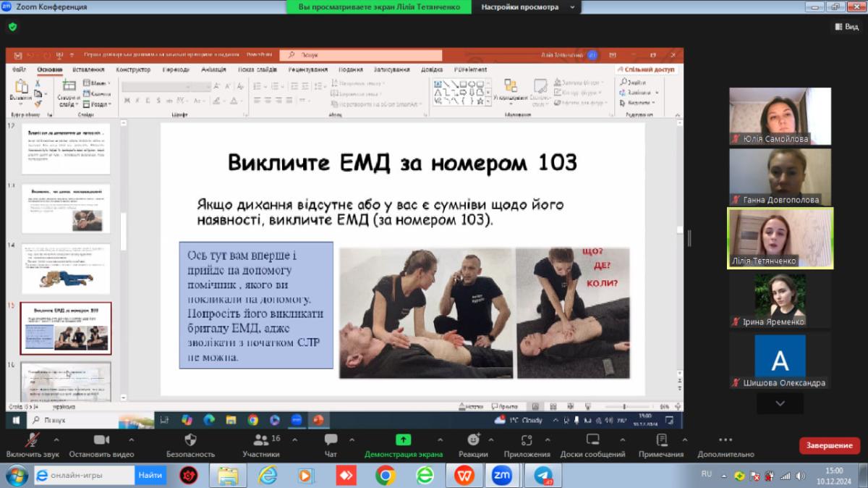The image size is (868, 488).
Task: Expand video options arrow beside camera
Action: (131, 439)
